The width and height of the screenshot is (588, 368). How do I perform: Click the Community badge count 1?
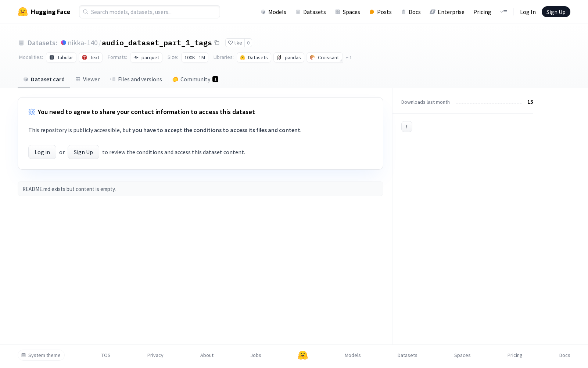coord(215,79)
